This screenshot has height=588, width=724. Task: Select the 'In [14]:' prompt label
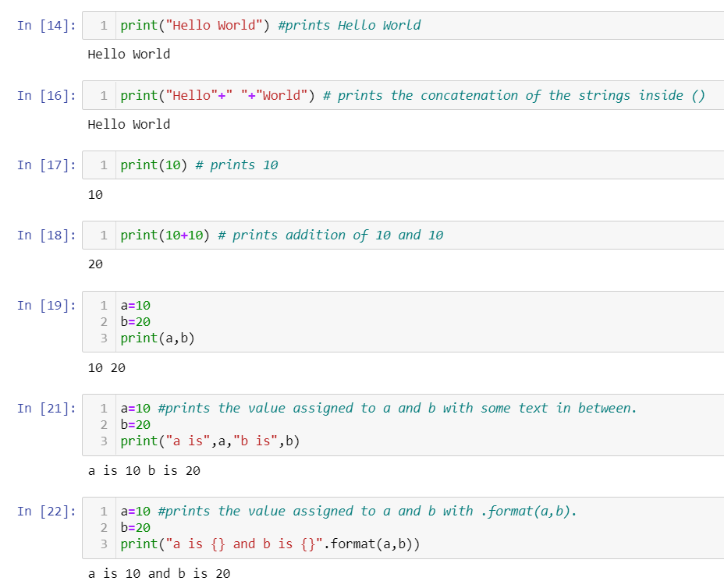(47, 26)
